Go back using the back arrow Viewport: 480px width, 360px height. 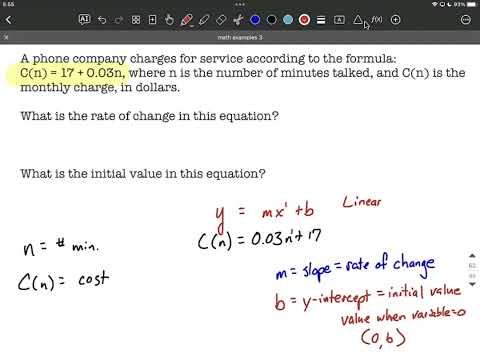pyautogui.click(x=9, y=20)
